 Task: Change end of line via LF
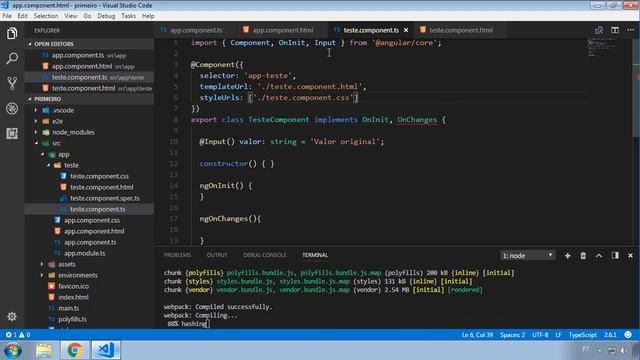point(558,335)
